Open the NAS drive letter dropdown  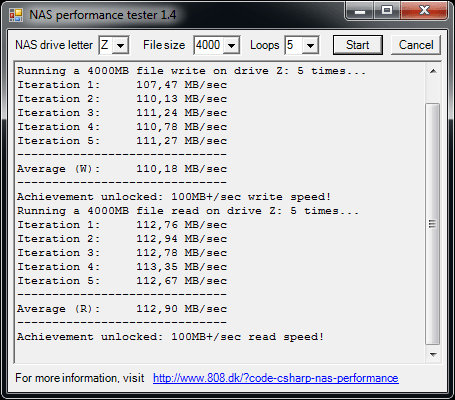tap(120, 45)
